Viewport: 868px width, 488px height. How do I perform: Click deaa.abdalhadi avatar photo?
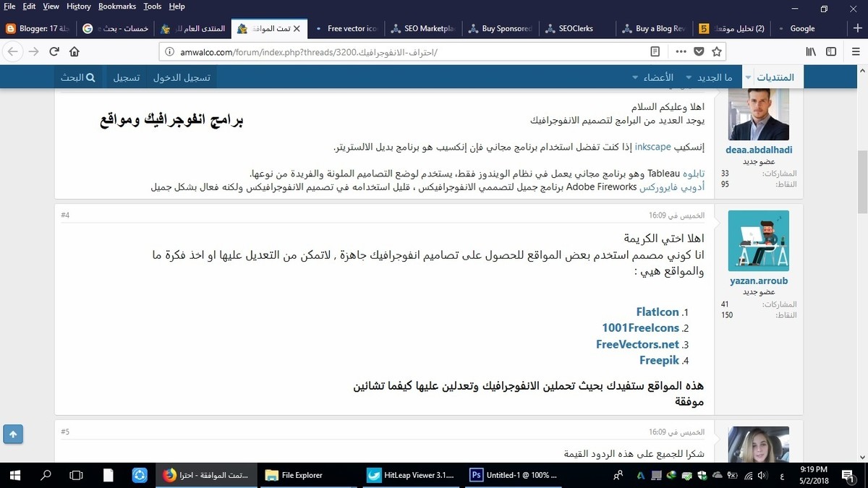(x=758, y=114)
